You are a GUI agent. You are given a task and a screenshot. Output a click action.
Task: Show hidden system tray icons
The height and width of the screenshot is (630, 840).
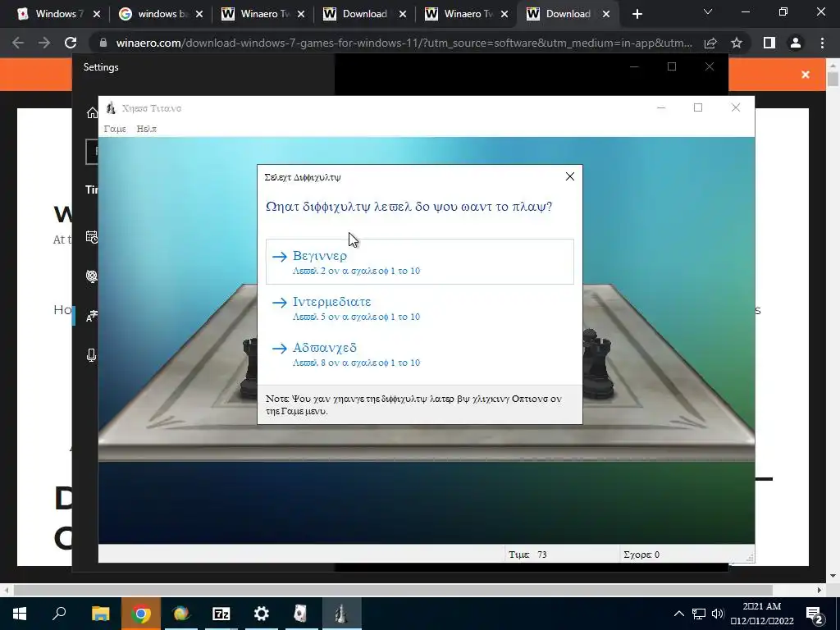coord(678,614)
